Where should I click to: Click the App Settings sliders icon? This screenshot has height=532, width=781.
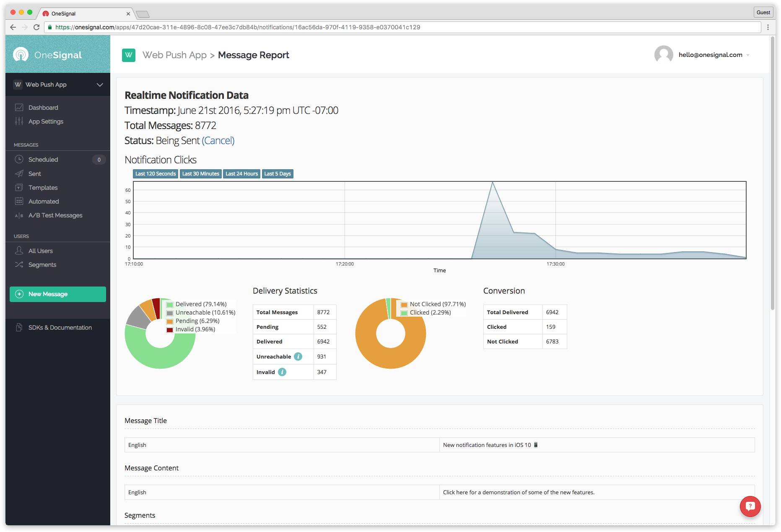click(19, 121)
